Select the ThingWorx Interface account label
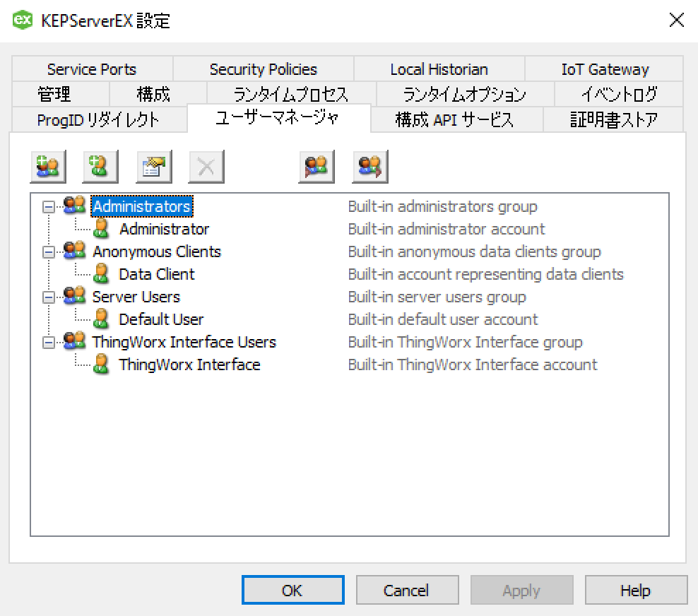 click(189, 365)
